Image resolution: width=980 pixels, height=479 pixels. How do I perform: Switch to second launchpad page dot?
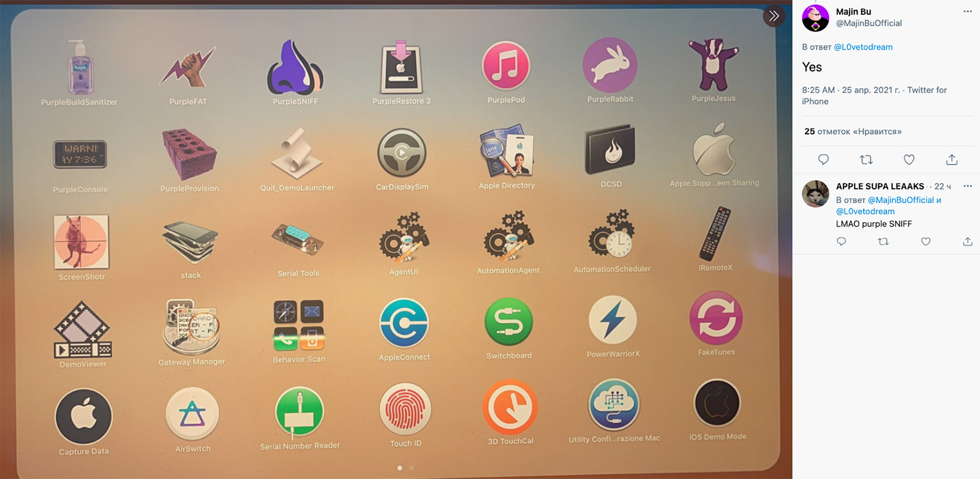tap(412, 468)
